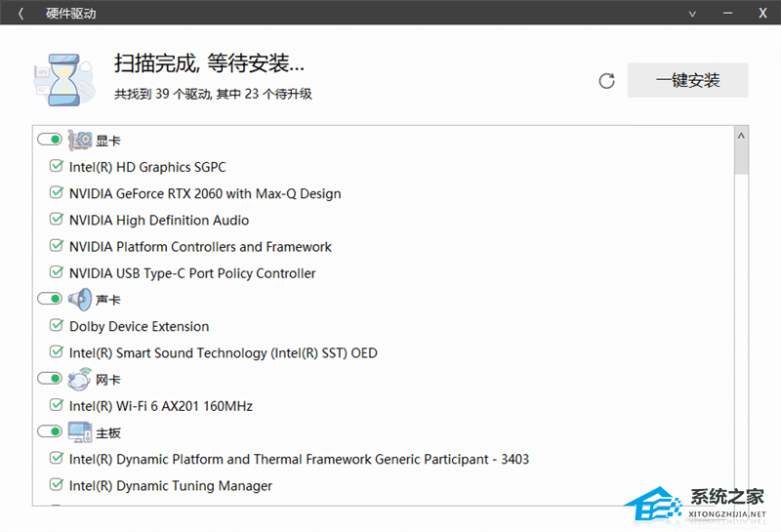Click the 网卡 network category icon
This screenshot has width=781, height=532.
pos(80,379)
